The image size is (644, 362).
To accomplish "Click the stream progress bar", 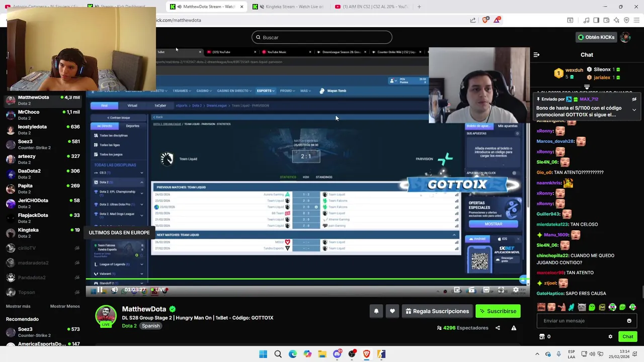I will pyautogui.click(x=307, y=279).
